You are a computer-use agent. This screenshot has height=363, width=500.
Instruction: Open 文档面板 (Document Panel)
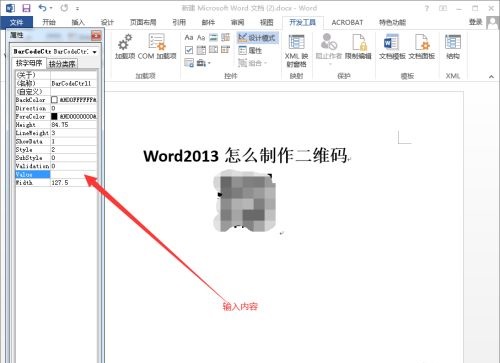pos(422,46)
